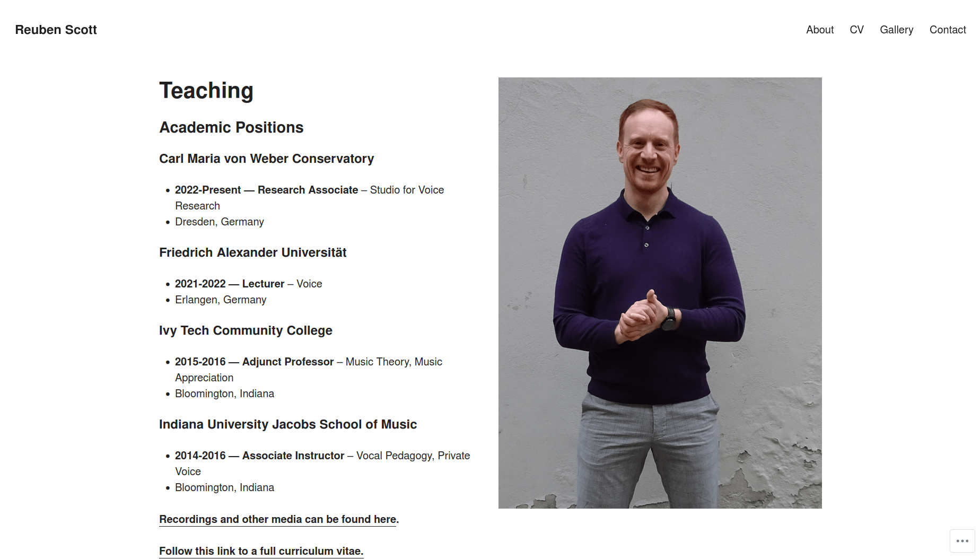Click the three-dots more options button
The height and width of the screenshot is (559, 980).
tap(962, 541)
